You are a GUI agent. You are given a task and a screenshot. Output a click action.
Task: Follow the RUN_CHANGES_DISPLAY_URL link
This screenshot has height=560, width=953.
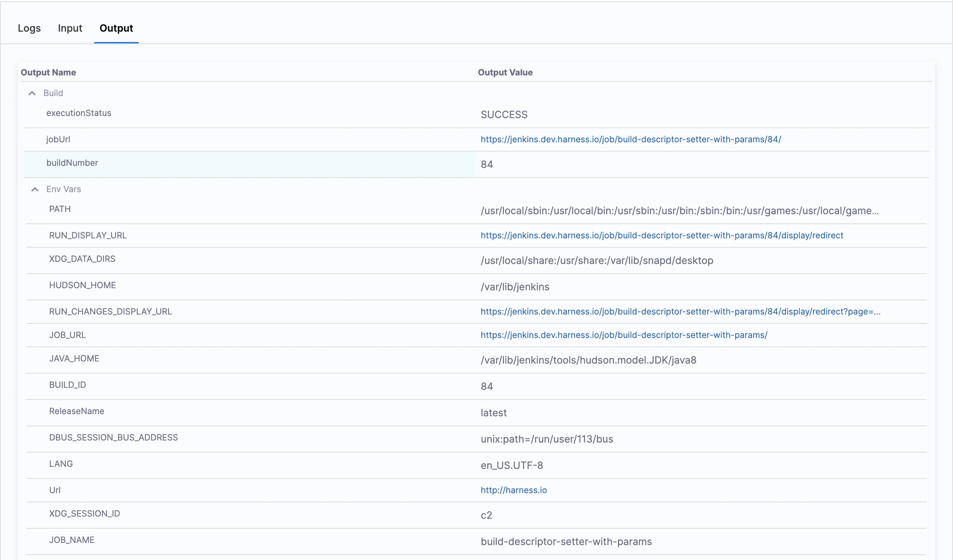(680, 311)
